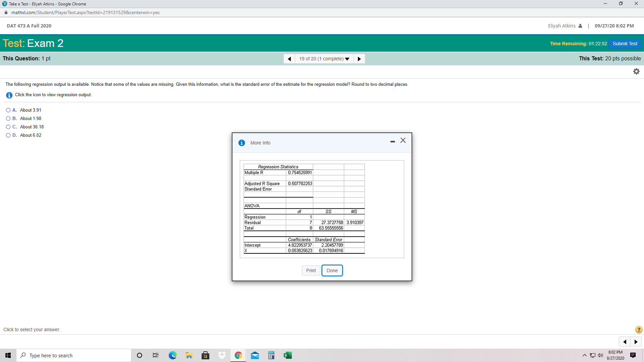Go back a question with the left arrow

[289, 59]
